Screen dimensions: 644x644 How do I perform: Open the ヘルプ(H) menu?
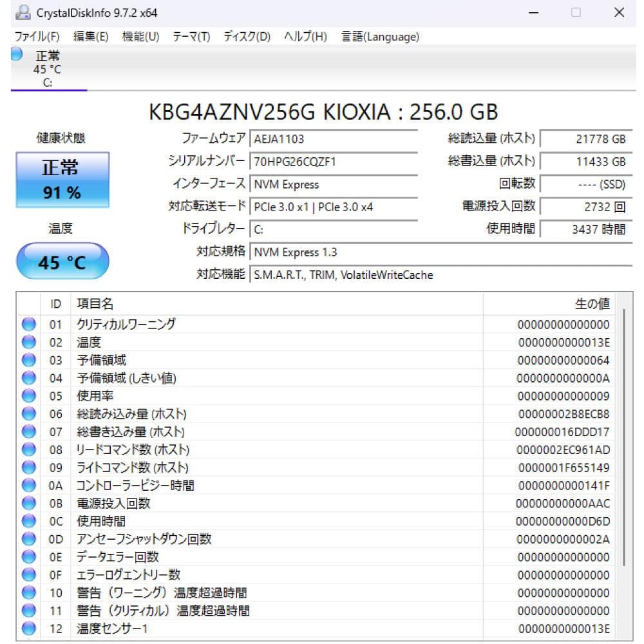pyautogui.click(x=305, y=37)
